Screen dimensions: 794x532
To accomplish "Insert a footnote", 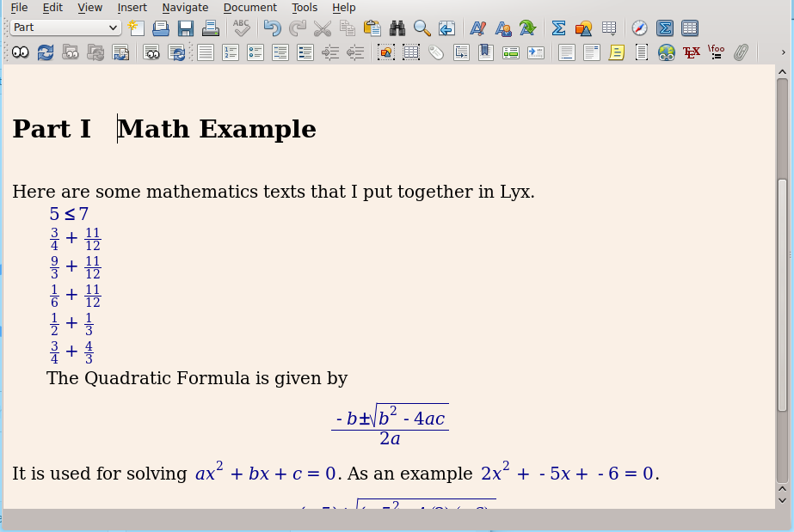I will click(566, 52).
